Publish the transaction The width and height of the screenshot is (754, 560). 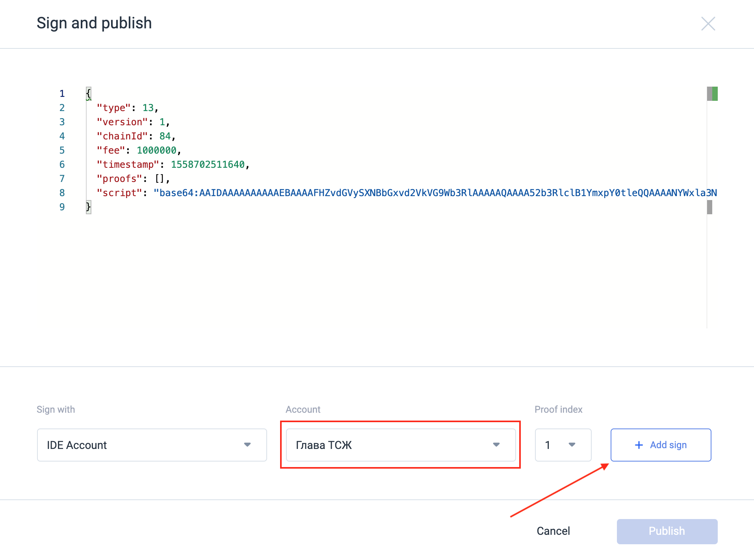tap(667, 531)
